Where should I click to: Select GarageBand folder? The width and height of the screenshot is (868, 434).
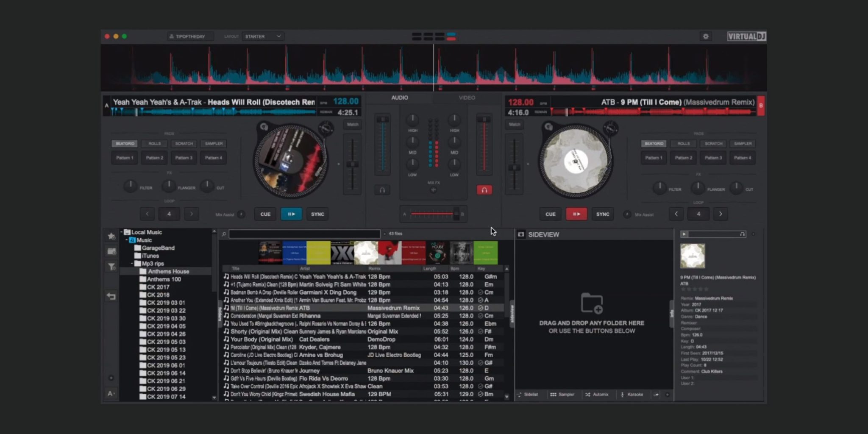click(x=158, y=248)
